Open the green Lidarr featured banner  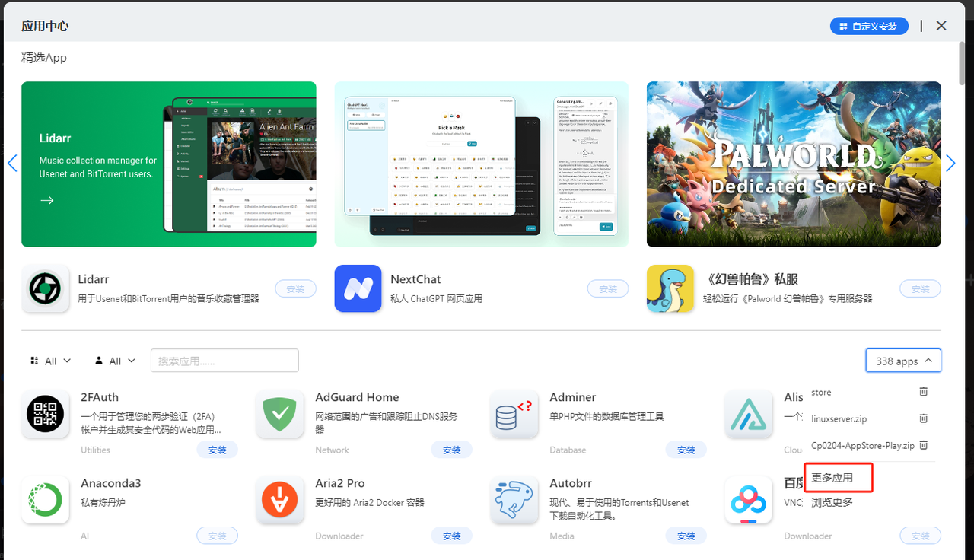tap(169, 164)
